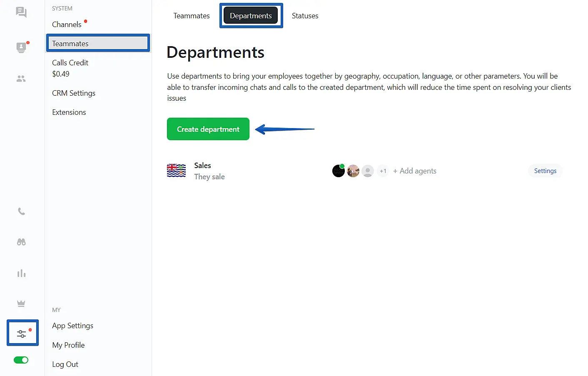Click the Create department button
The width and height of the screenshot is (588, 376).
pyautogui.click(x=208, y=129)
